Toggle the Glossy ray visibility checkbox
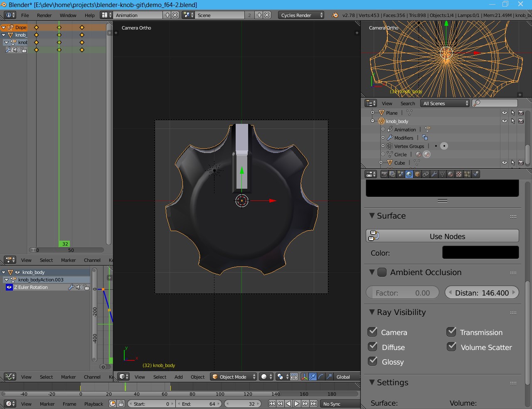Viewport: 532px width, 409px height. (372, 361)
